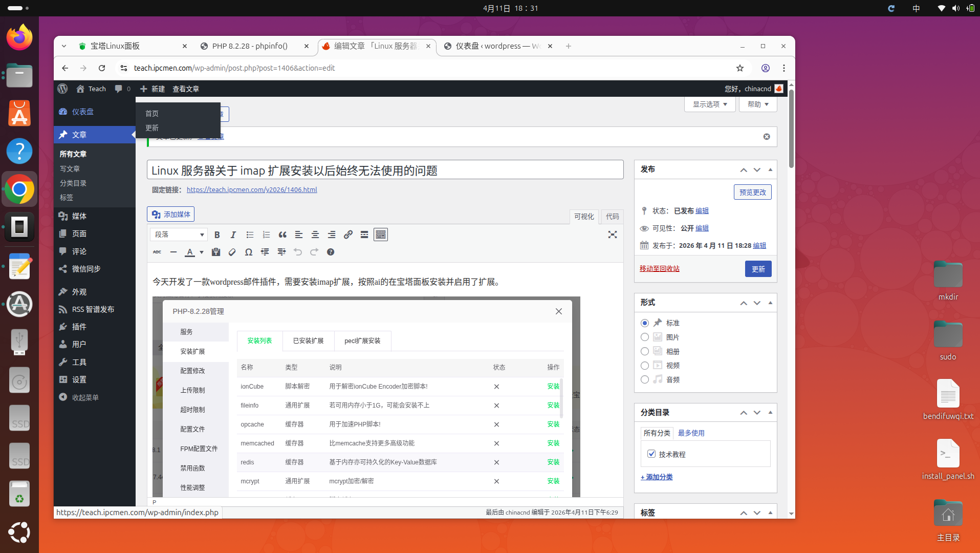Insert a special character with the Ω icon
The width and height of the screenshot is (980, 553).
(249, 252)
